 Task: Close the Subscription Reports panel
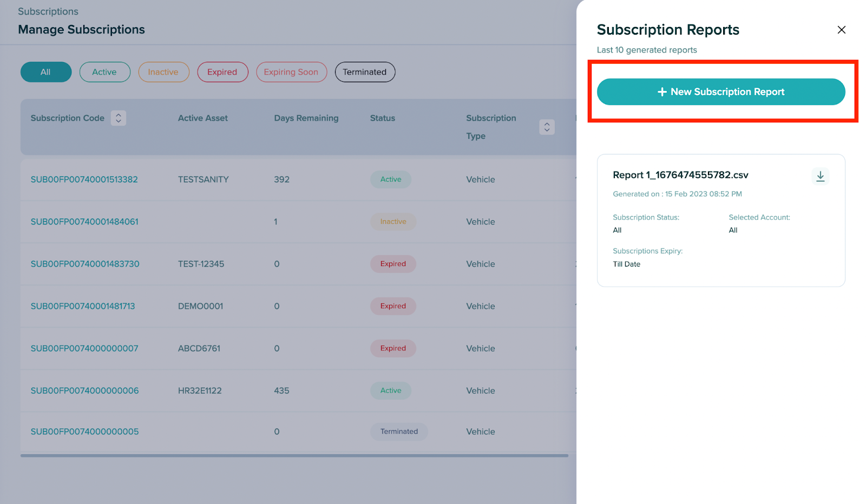tap(841, 30)
